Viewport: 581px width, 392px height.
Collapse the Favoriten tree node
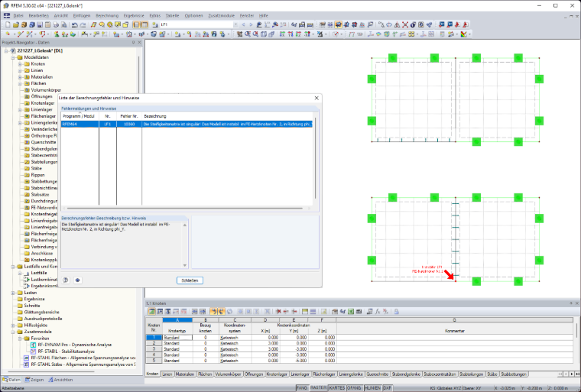point(20,339)
